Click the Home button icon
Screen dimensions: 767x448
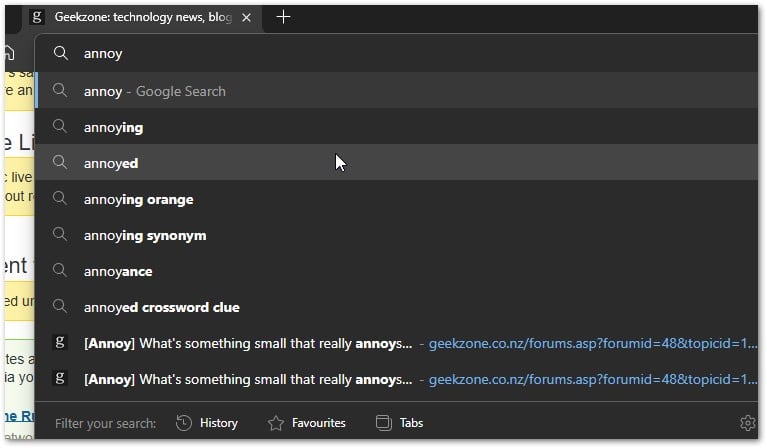[10, 53]
